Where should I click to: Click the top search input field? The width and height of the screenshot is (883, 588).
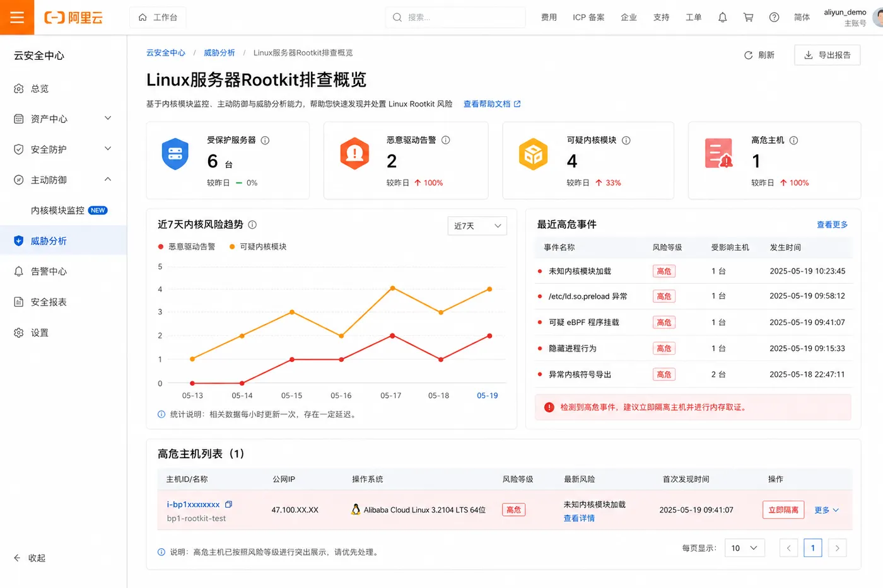point(455,18)
